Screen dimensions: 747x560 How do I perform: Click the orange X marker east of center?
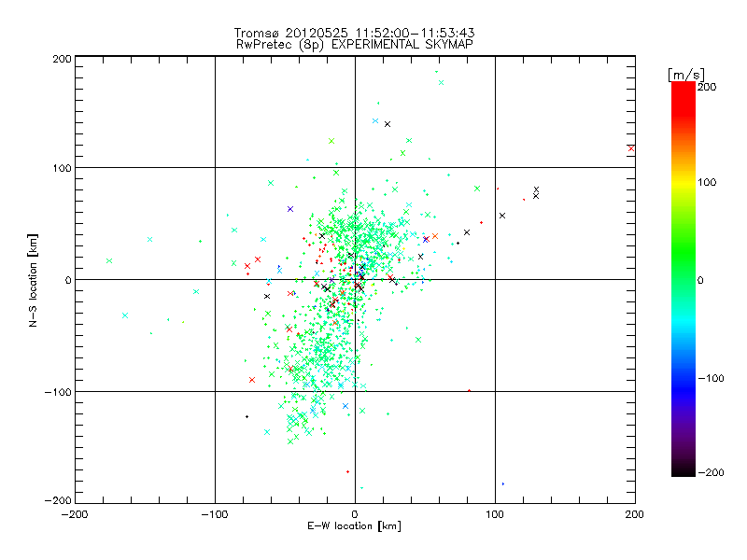click(434, 236)
